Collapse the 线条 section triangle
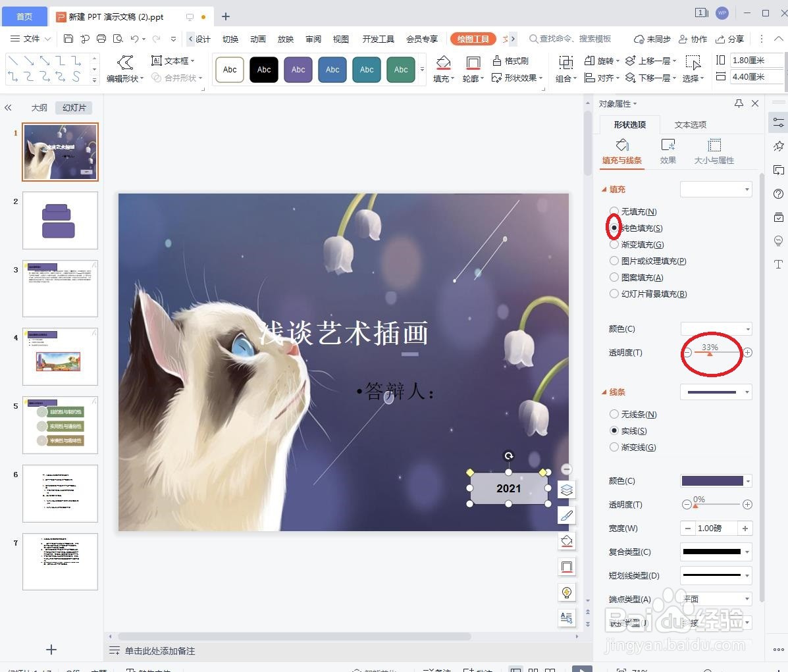The height and width of the screenshot is (672, 788). pos(604,392)
